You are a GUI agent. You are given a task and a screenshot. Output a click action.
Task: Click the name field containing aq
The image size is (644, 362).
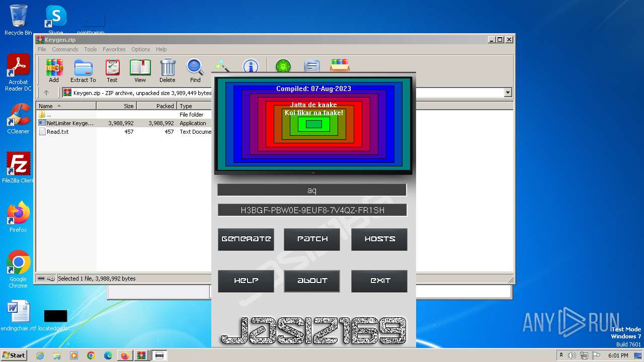click(x=312, y=190)
